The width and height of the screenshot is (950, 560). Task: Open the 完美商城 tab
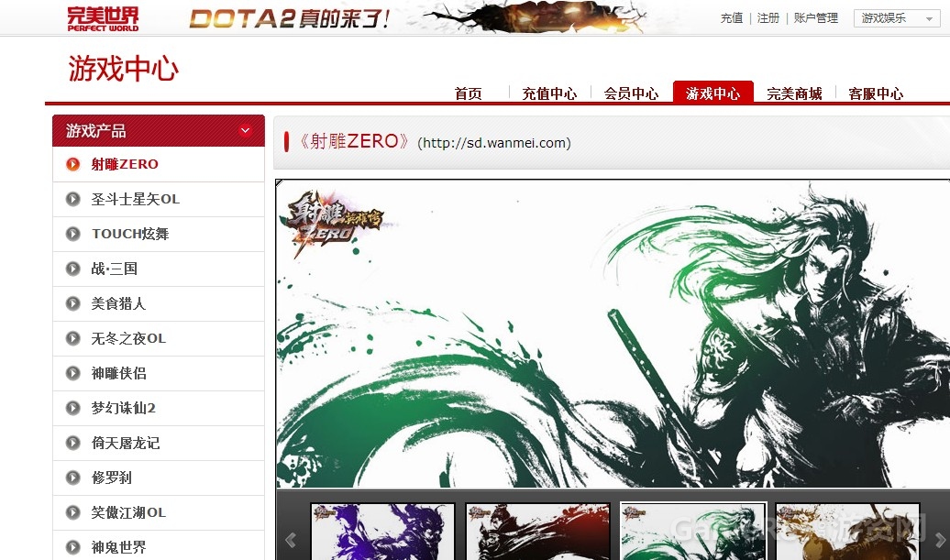pyautogui.click(x=794, y=93)
